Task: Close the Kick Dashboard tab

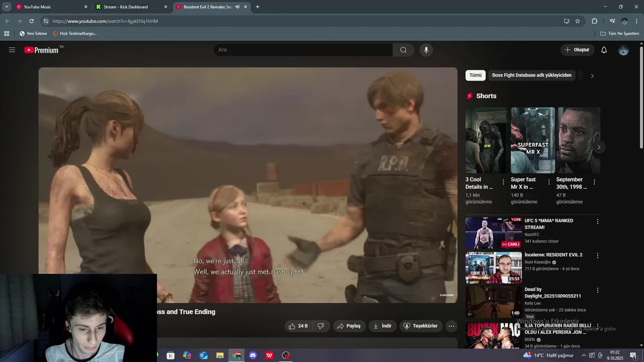Action: (x=166, y=7)
